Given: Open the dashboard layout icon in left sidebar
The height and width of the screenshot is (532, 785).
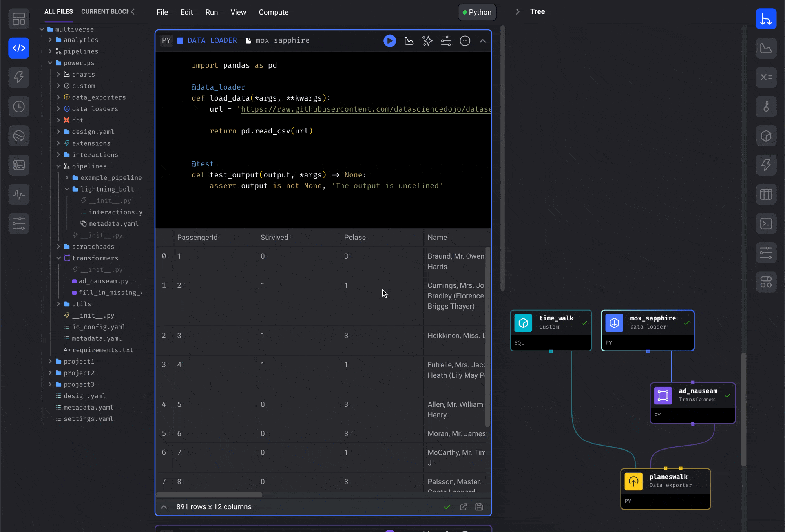Looking at the screenshot, I should (x=19, y=19).
